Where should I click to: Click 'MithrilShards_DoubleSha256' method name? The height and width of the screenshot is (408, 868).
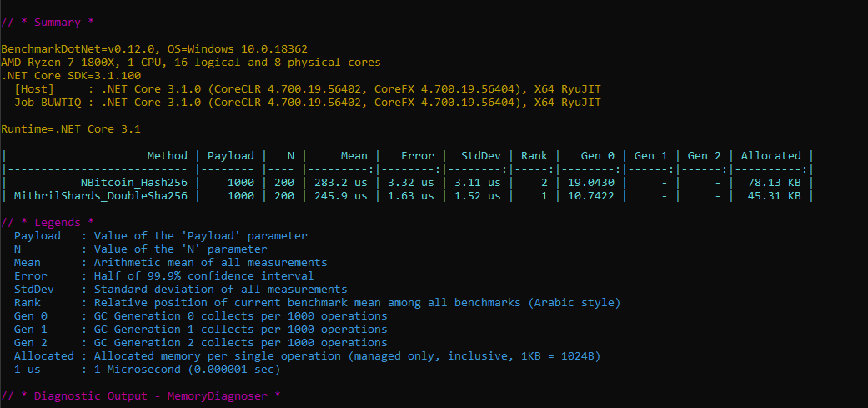pyautogui.click(x=101, y=195)
